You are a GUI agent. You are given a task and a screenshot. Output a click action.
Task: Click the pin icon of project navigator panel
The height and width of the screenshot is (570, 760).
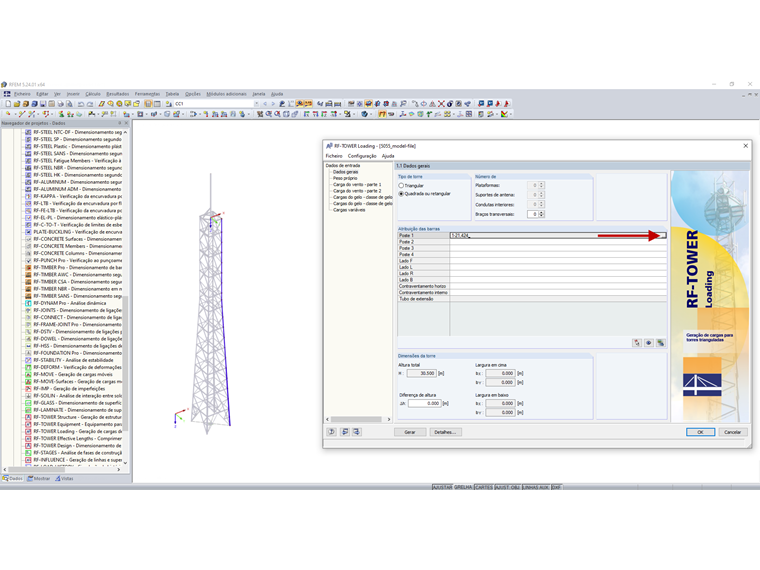(120, 123)
